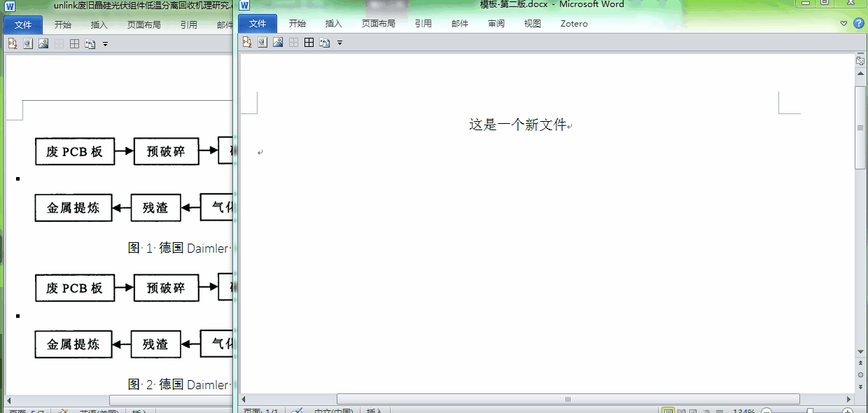868x413 pixels.
Task: Toggle the ruler icon above vertical scrollbar
Action: 860,61
